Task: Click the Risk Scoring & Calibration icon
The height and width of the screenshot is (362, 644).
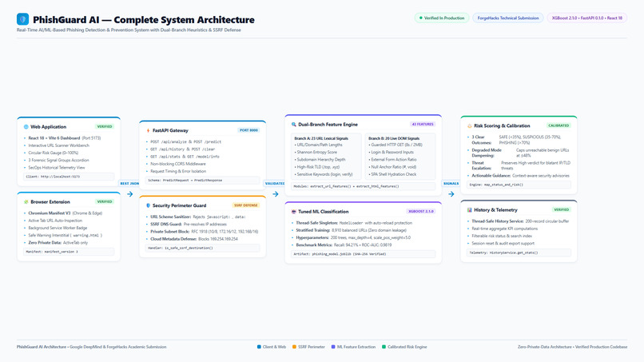Action: click(x=470, y=125)
